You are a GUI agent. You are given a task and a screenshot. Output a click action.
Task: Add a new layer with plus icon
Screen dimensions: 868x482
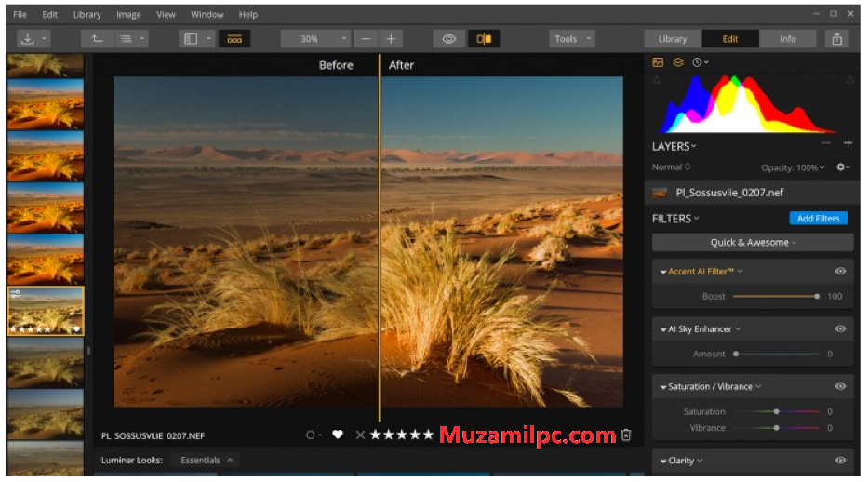point(848,143)
